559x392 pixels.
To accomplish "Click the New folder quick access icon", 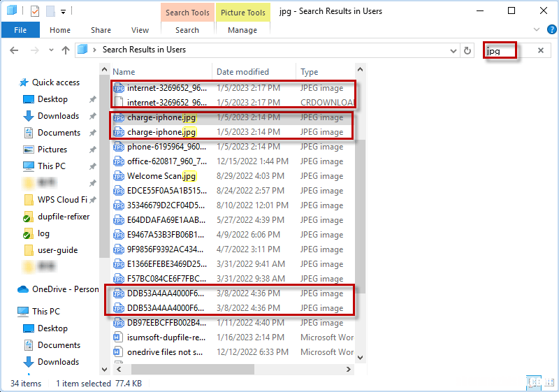I will pos(50,11).
